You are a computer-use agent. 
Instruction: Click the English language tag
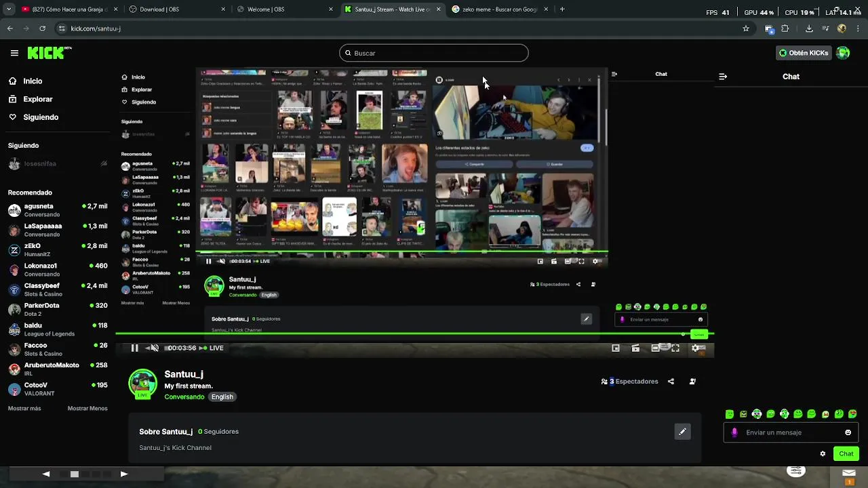[222, 396]
